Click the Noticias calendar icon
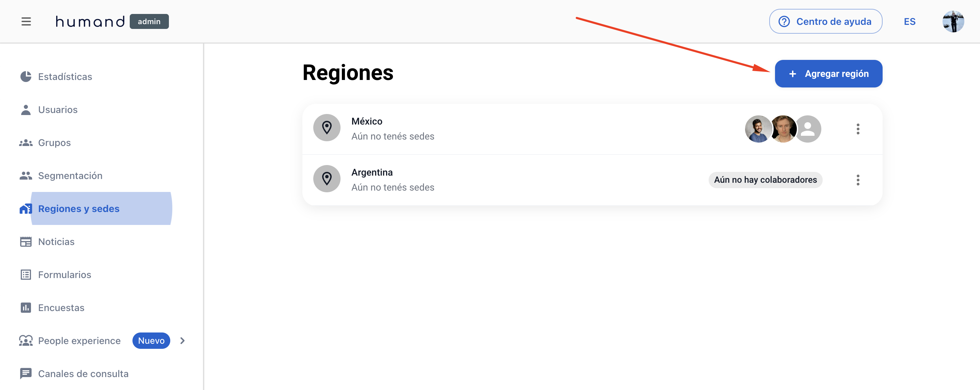 pos(26,242)
